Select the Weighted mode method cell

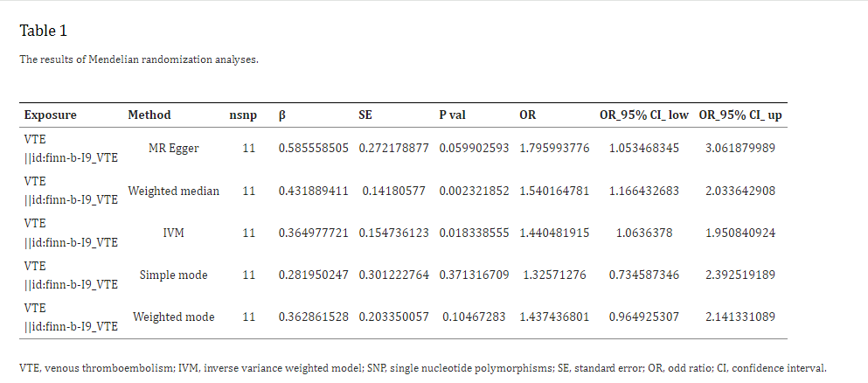click(x=174, y=317)
